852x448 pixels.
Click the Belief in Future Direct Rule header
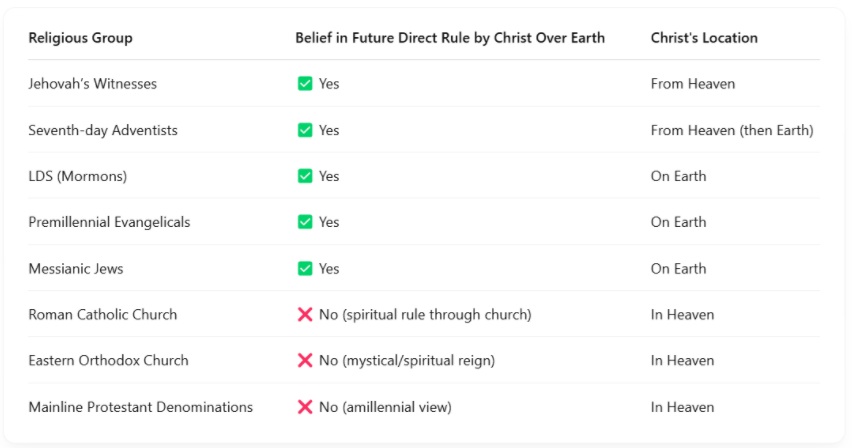450,38
